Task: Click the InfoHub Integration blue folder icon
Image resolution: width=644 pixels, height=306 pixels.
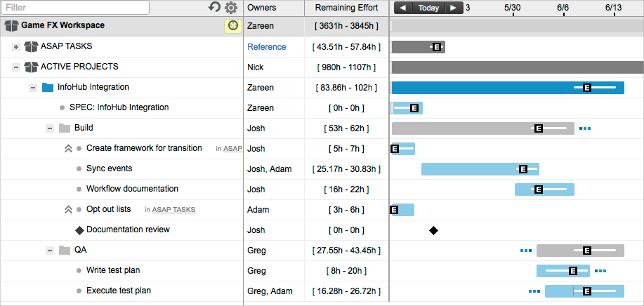Action: click(48, 88)
